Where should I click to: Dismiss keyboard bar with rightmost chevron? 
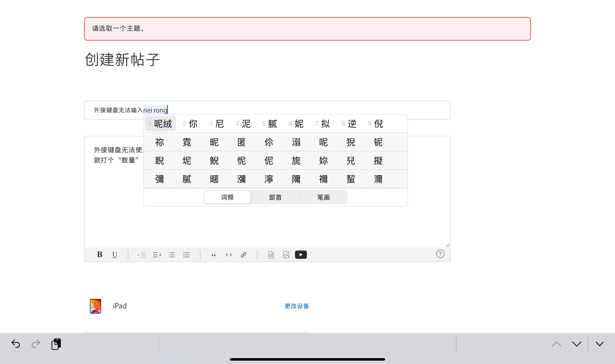(599, 344)
